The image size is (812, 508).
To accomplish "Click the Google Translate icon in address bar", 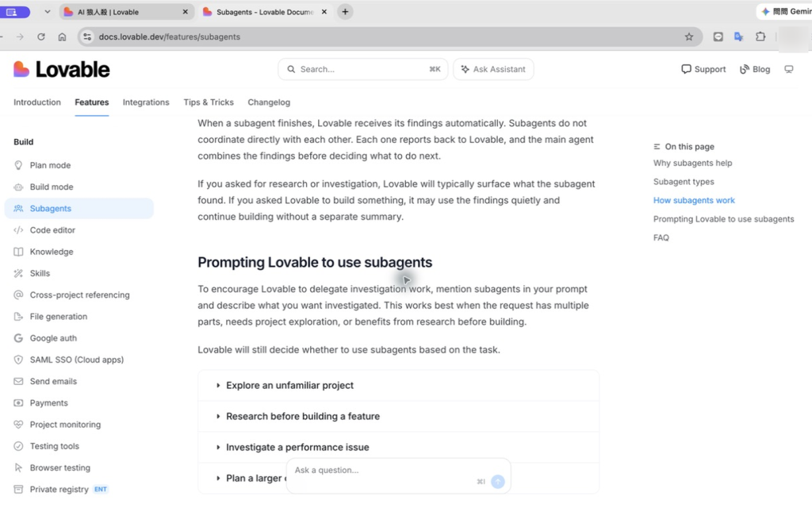I will 739,37.
